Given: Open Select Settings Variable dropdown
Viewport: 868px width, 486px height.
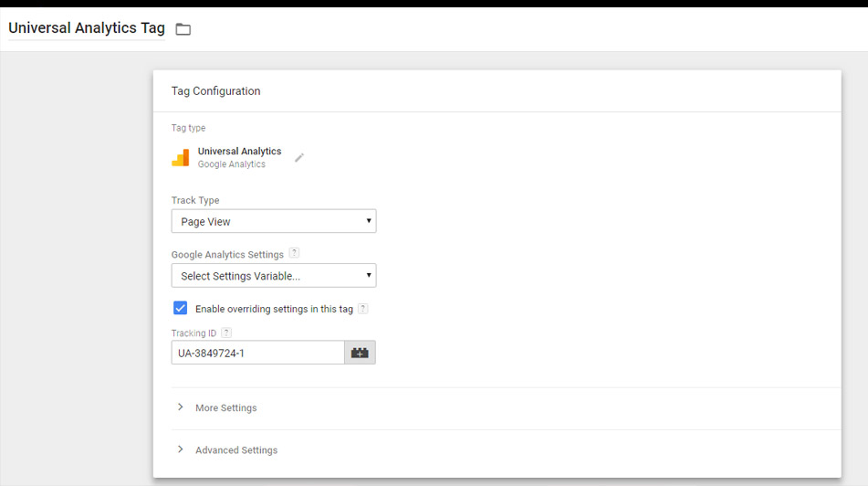Looking at the screenshot, I should coord(274,275).
